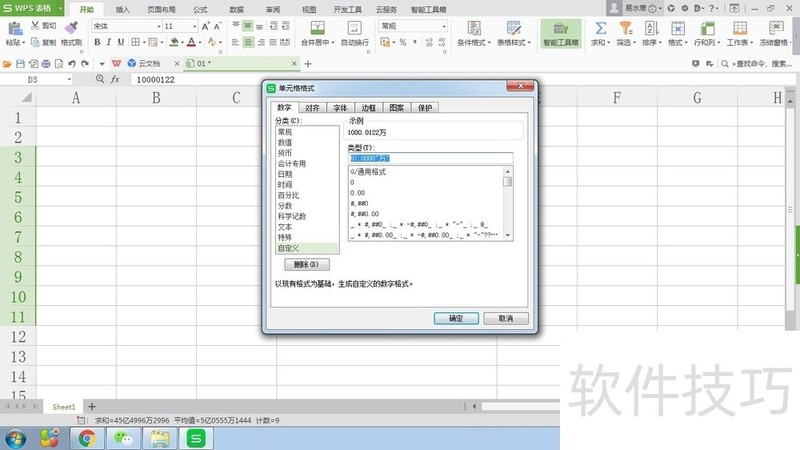Click the Freeze Panes (冻结窗格) icon
The width and height of the screenshot is (800, 450).
tap(776, 28)
